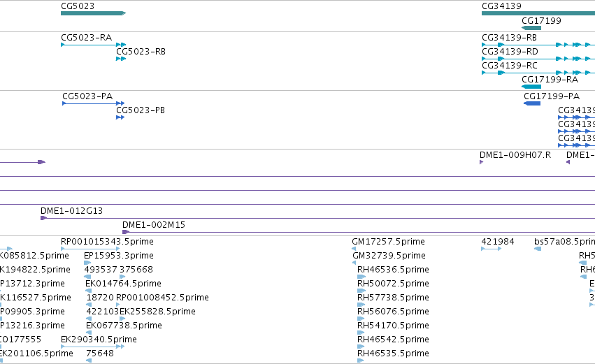595x364 pixels.
Task: Click the CG17199 gene arrow glyph
Action: click(531, 28)
